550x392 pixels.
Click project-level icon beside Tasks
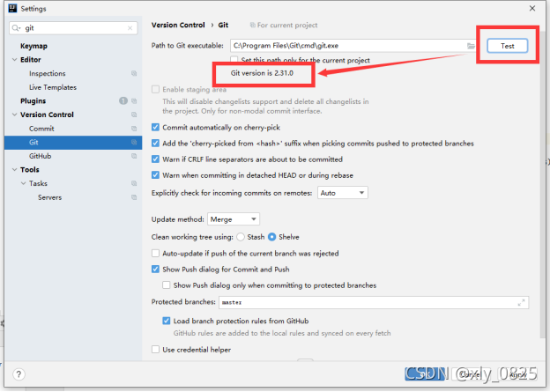(134, 183)
